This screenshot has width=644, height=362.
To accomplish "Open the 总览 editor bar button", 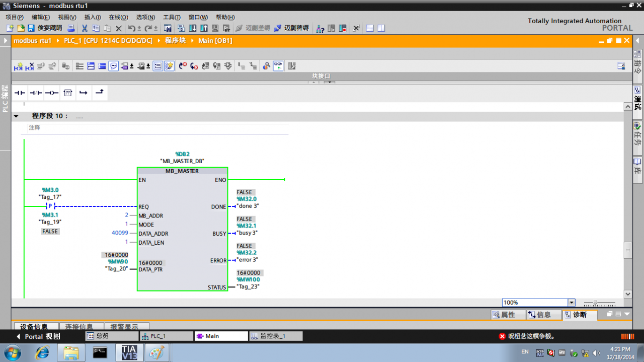I will [111, 336].
